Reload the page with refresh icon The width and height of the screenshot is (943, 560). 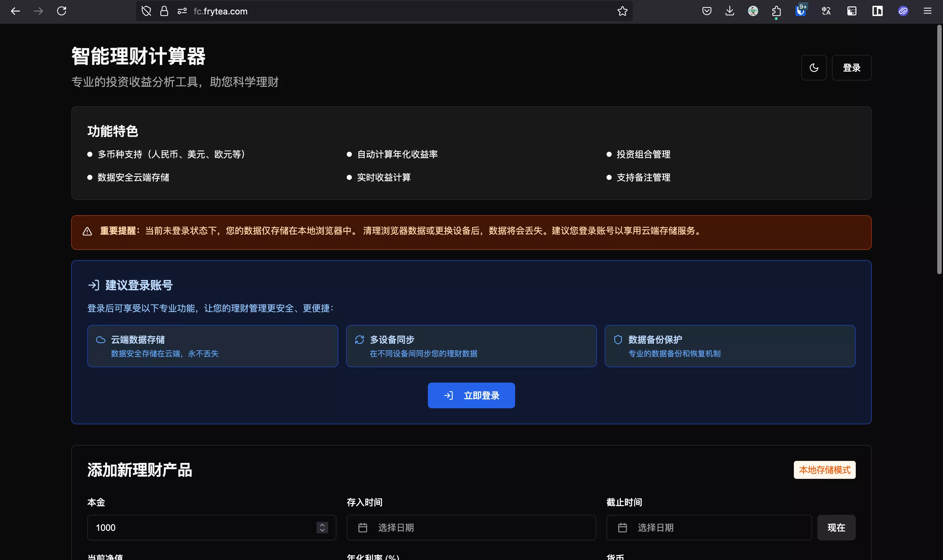62,11
